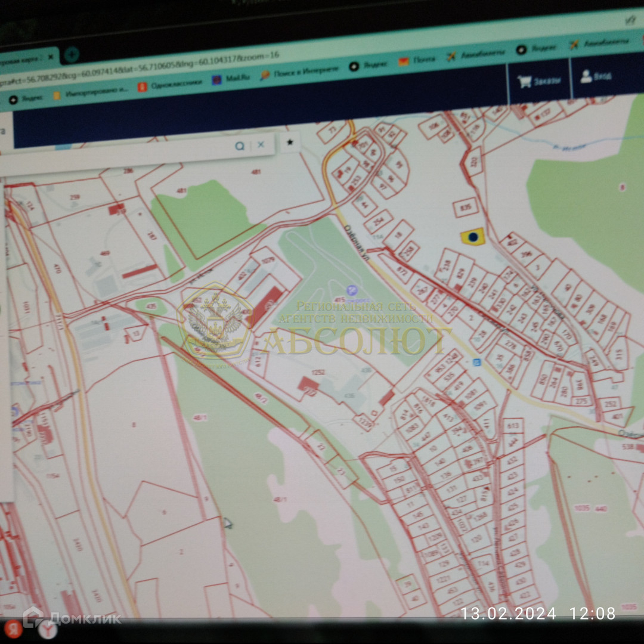The image size is (644, 644).
Task: Select parcel labeled 1252
Action: click(x=318, y=372)
